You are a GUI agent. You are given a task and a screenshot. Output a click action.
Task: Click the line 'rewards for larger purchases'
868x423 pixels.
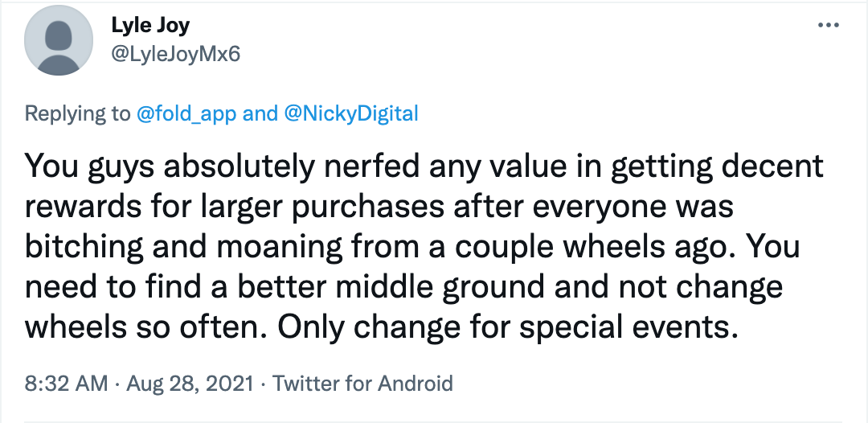[x=234, y=207]
